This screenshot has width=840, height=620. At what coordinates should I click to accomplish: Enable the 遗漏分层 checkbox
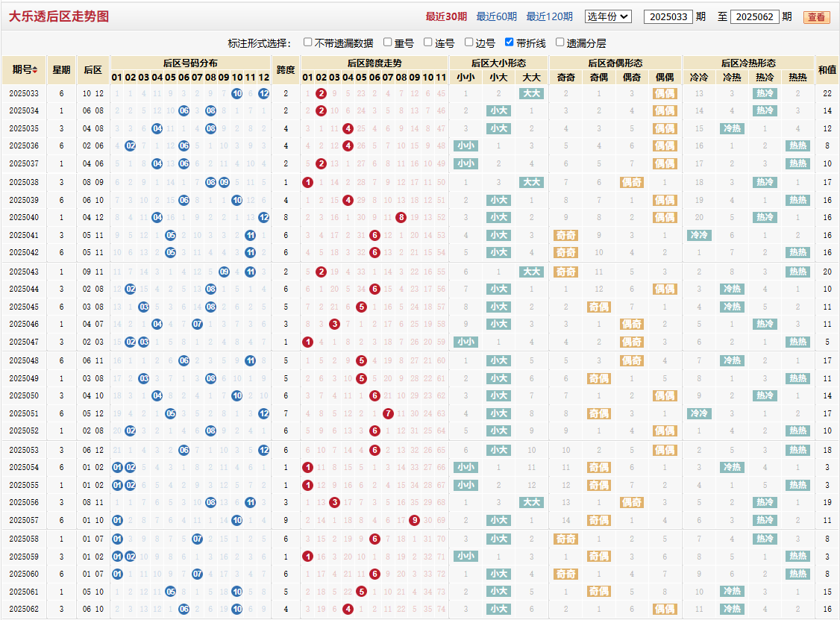point(560,42)
